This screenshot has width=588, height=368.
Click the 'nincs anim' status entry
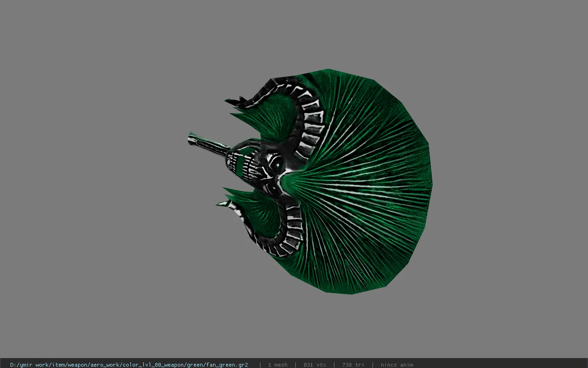point(397,365)
